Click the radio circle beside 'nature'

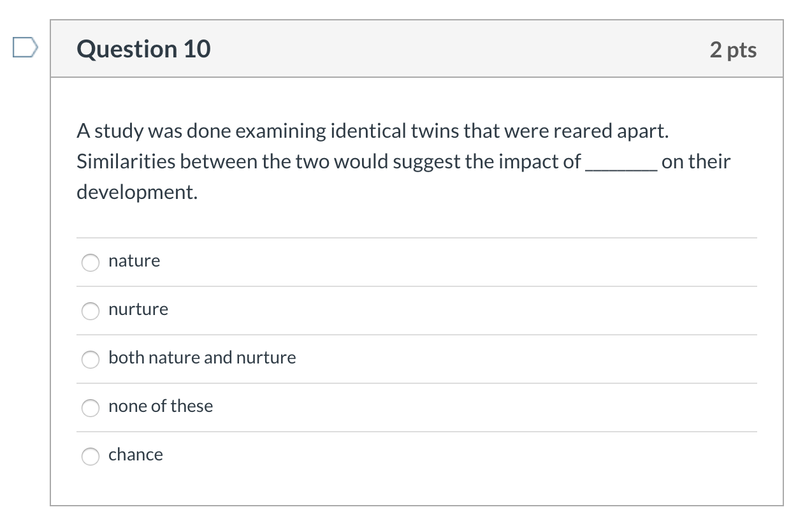click(91, 262)
